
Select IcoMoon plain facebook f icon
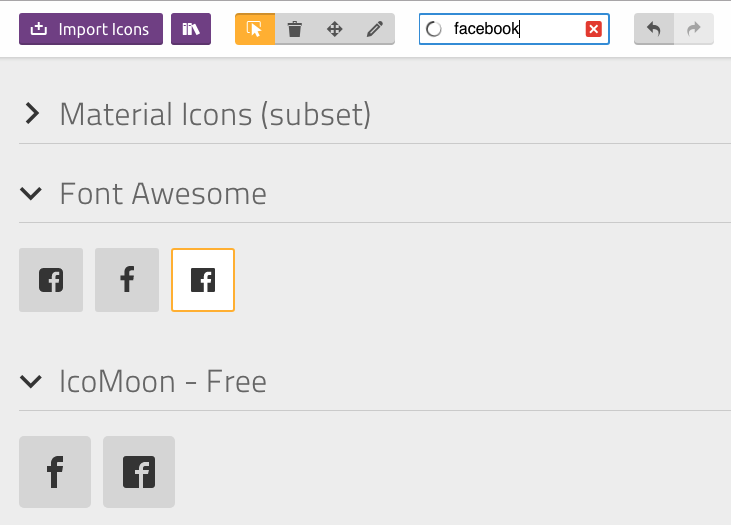click(55, 472)
